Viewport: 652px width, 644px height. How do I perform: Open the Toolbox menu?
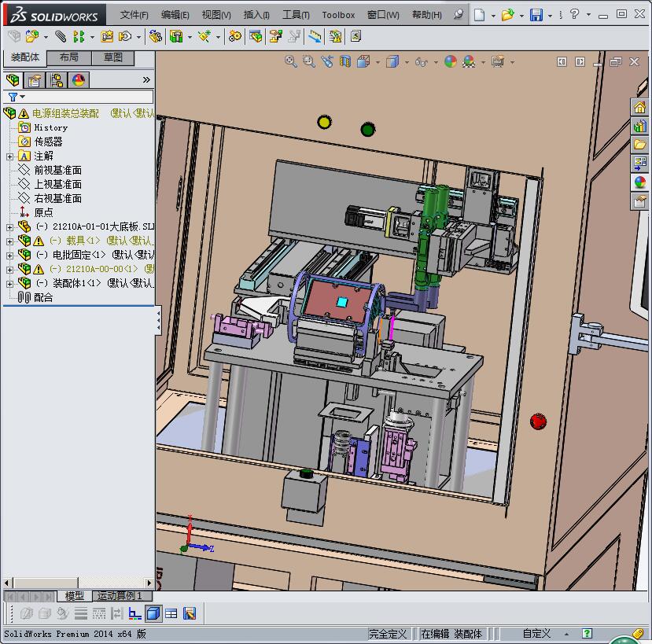[x=338, y=16]
